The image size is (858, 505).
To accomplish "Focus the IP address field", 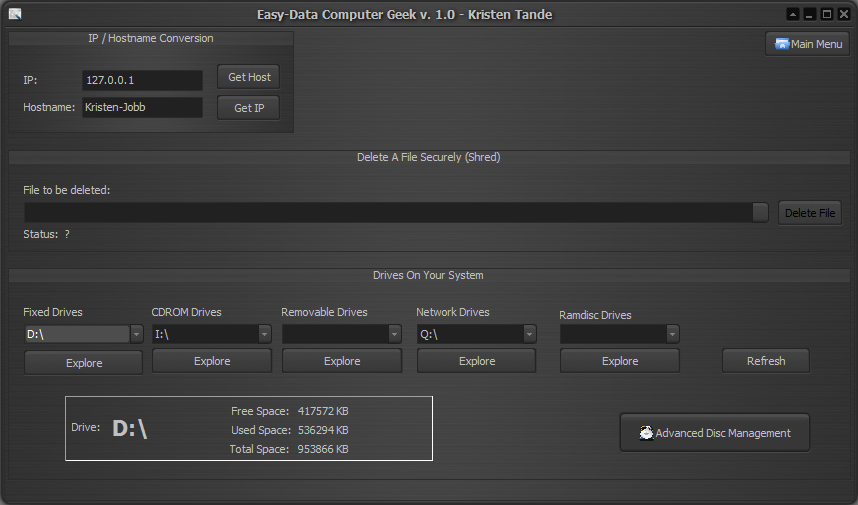I will 141,80.
